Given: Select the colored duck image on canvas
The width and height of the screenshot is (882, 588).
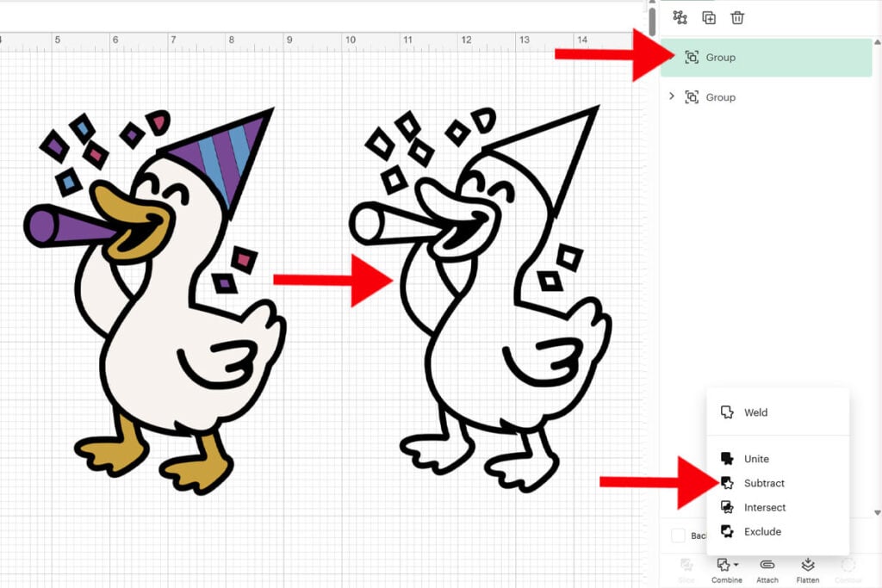Looking at the screenshot, I should 155,300.
